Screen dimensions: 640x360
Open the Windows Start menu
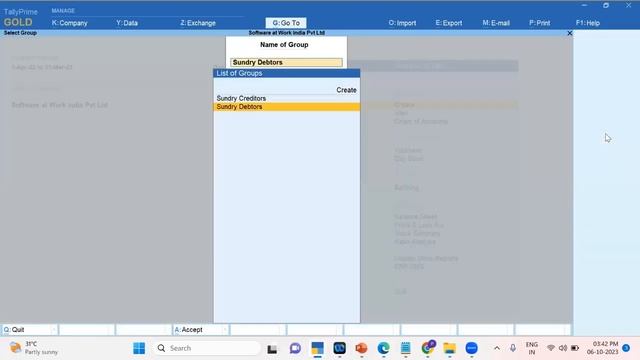click(x=139, y=348)
